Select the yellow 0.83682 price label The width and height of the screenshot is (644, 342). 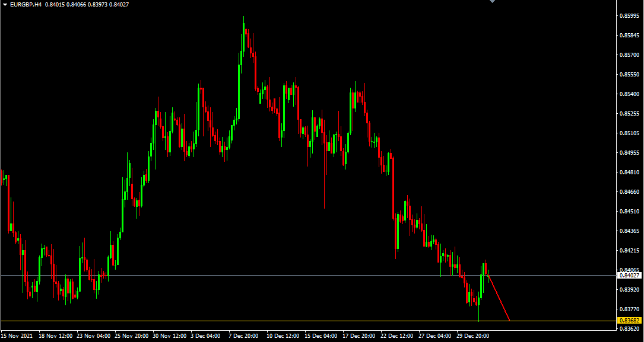tap(630, 320)
